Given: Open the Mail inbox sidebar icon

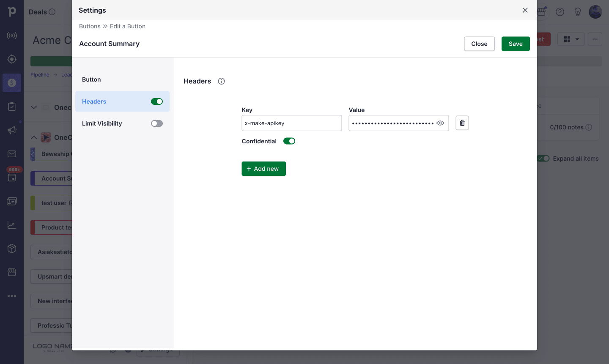Looking at the screenshot, I should click(x=12, y=154).
